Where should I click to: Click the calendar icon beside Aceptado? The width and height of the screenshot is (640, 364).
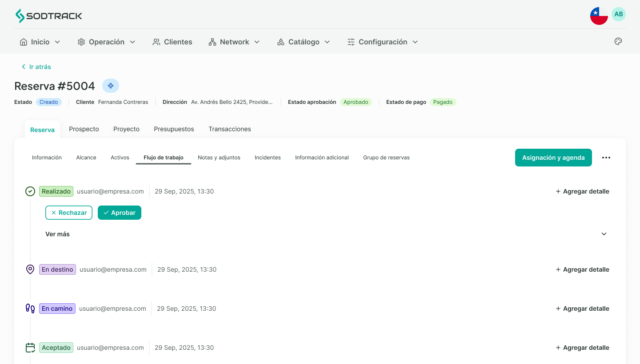30,347
